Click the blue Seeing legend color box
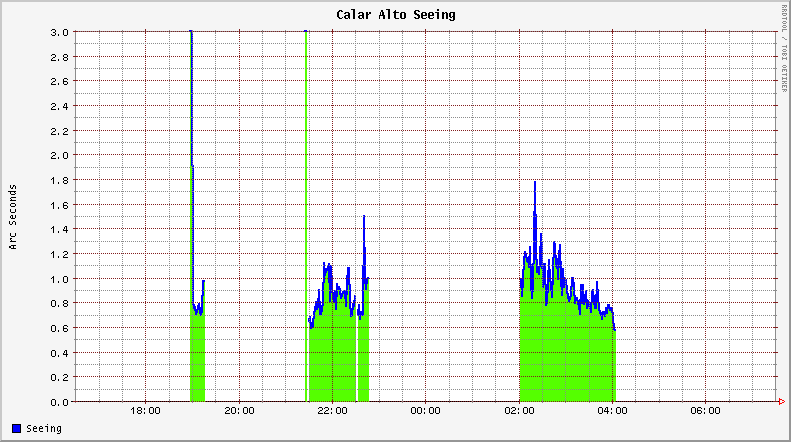This screenshot has height=442, width=791. (17, 429)
